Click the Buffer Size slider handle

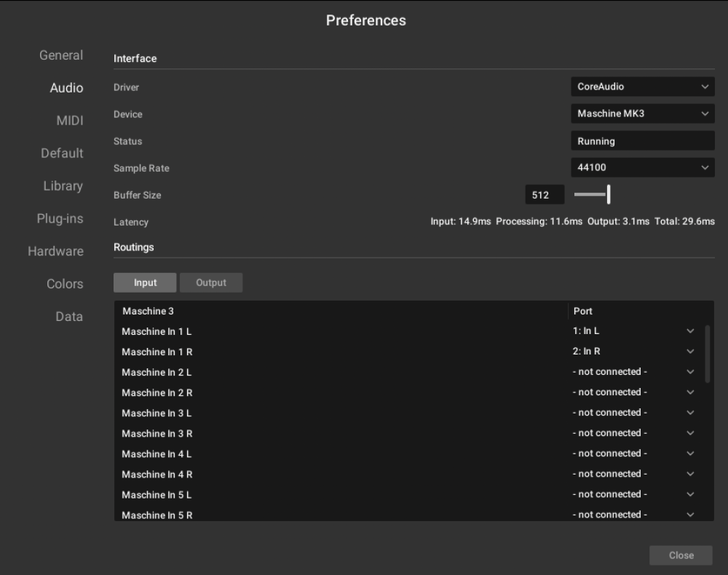point(609,194)
